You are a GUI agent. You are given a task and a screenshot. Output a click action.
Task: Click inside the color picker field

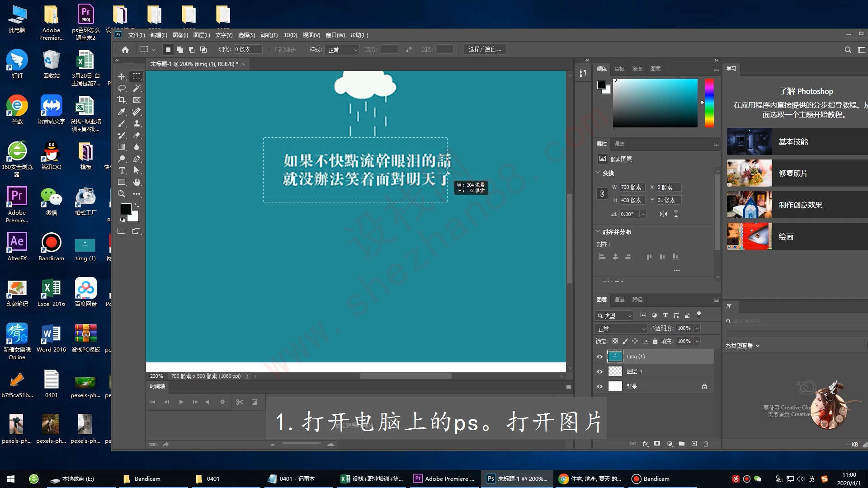pyautogui.click(x=655, y=103)
